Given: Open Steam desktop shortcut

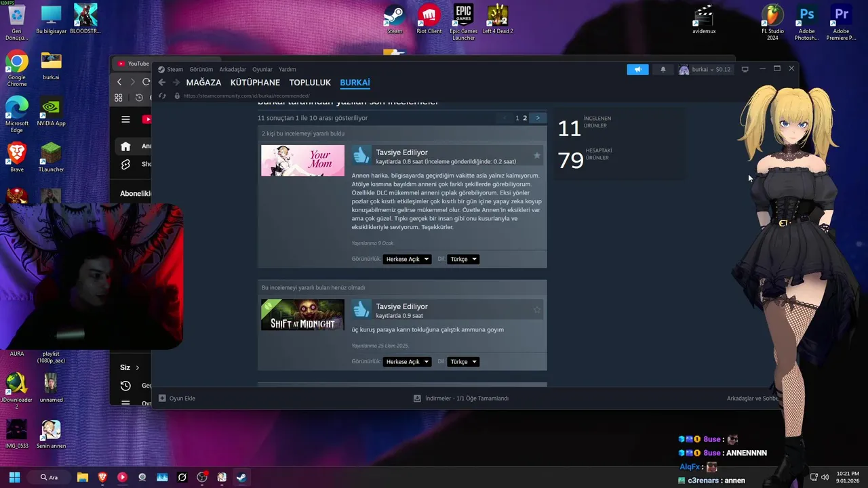Looking at the screenshot, I should (395, 19).
